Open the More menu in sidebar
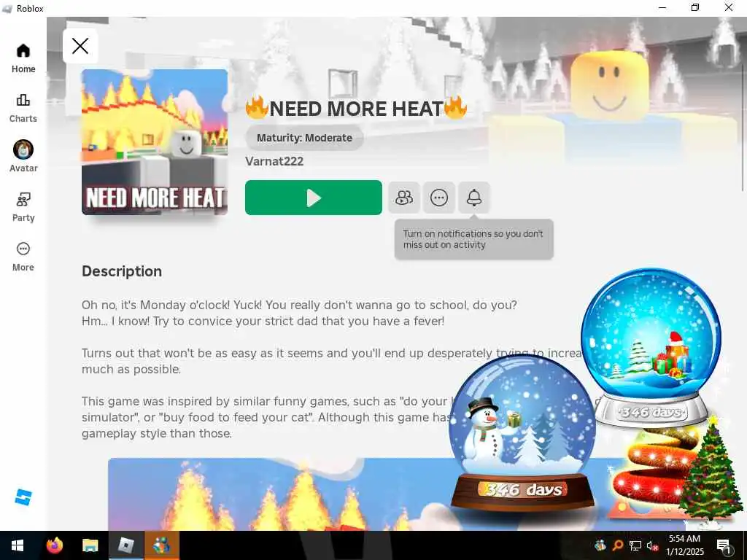The height and width of the screenshot is (560, 747). click(x=23, y=257)
